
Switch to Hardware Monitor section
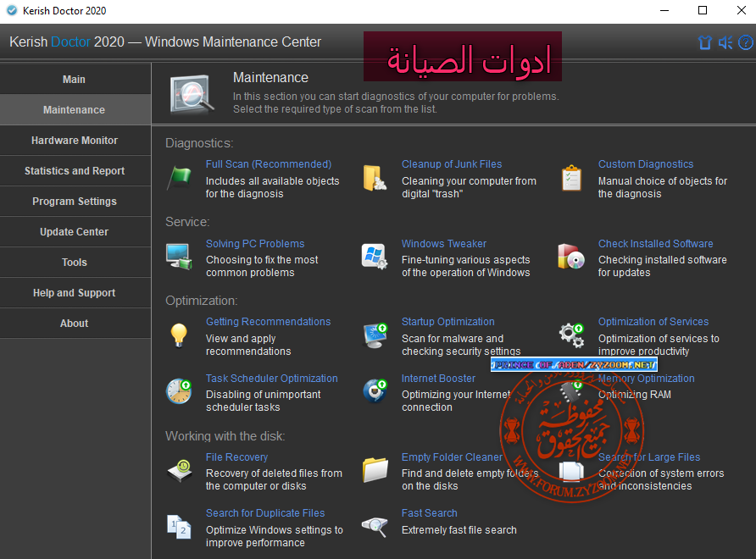click(x=75, y=141)
